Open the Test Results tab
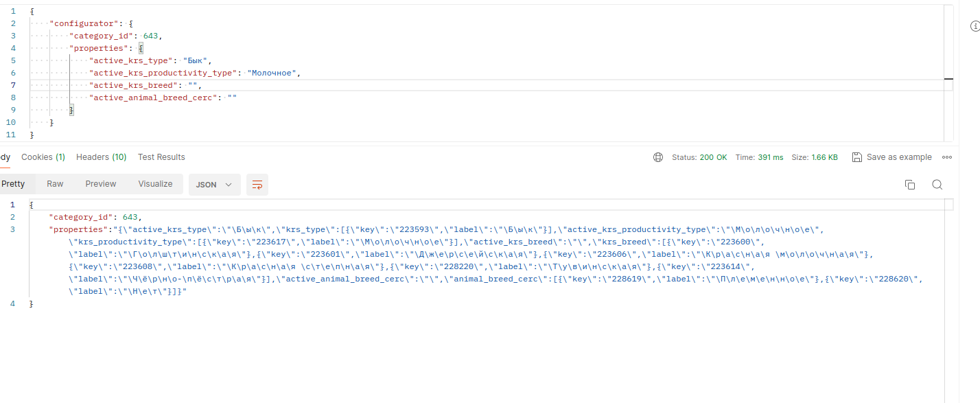This screenshot has height=403, width=980. [x=161, y=157]
